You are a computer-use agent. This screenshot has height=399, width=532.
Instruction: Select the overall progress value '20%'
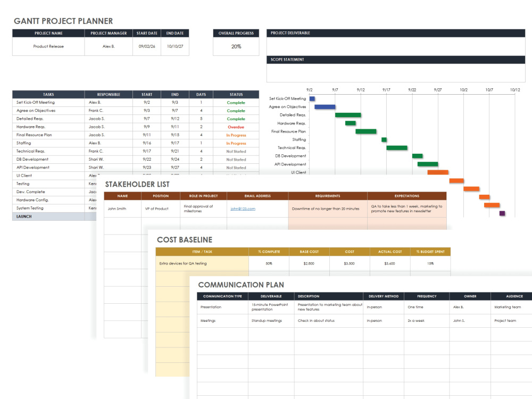[x=236, y=46]
